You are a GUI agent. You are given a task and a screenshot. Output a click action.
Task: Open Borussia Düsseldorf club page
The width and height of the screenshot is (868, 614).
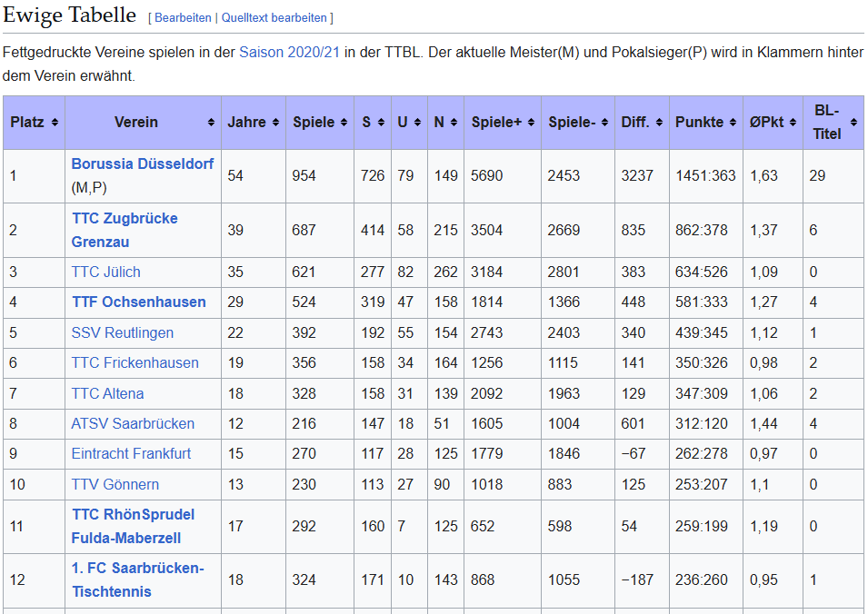143,164
